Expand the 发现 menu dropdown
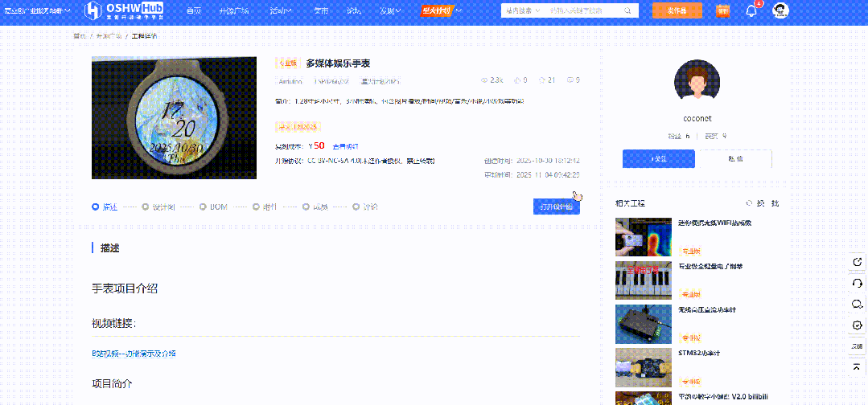 (391, 10)
